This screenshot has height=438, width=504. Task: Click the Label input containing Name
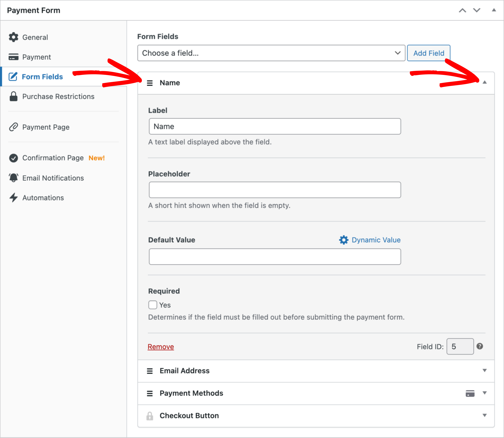(x=275, y=126)
